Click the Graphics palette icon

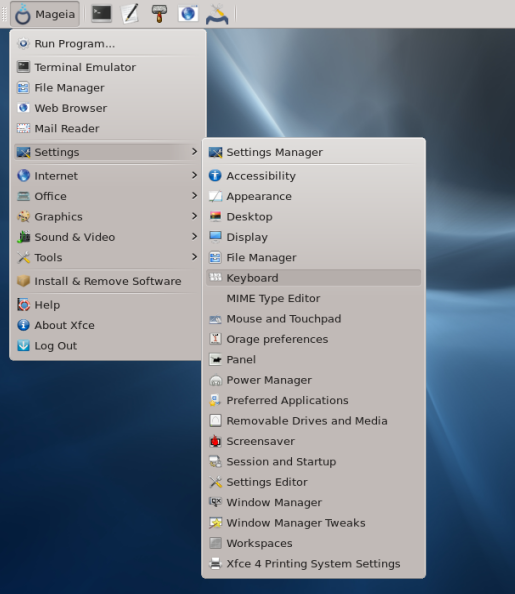click(x=23, y=217)
